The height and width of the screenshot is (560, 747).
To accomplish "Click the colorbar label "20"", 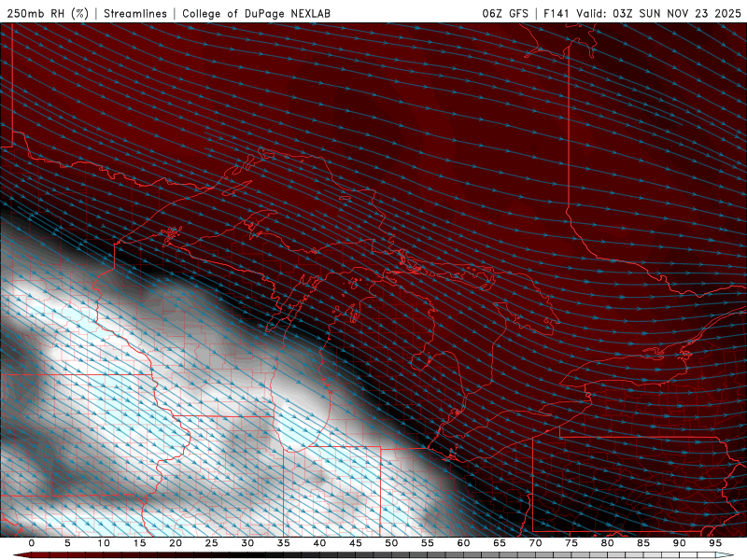I will click(176, 543).
